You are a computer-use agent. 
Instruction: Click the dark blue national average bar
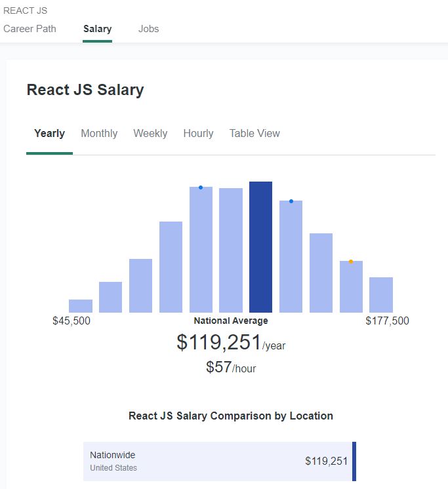click(x=260, y=247)
